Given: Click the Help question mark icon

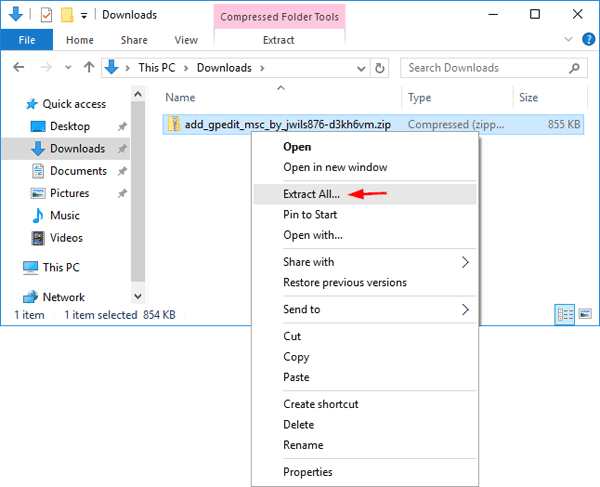Looking at the screenshot, I should pyautogui.click(x=588, y=40).
